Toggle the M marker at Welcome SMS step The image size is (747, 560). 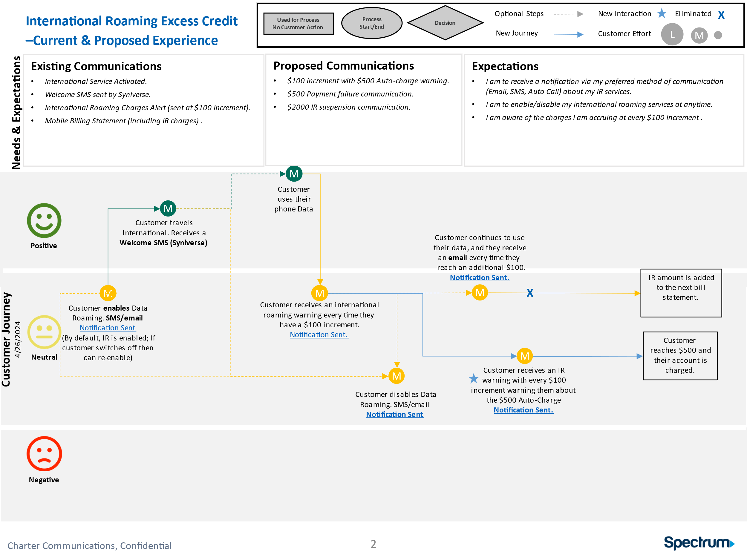click(168, 208)
